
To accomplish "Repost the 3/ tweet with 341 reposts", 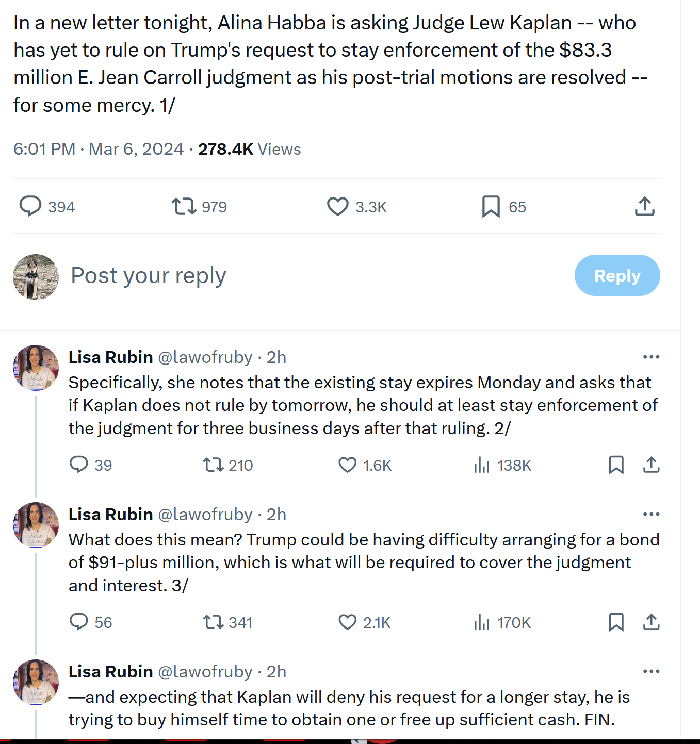I will pyautogui.click(x=213, y=622).
